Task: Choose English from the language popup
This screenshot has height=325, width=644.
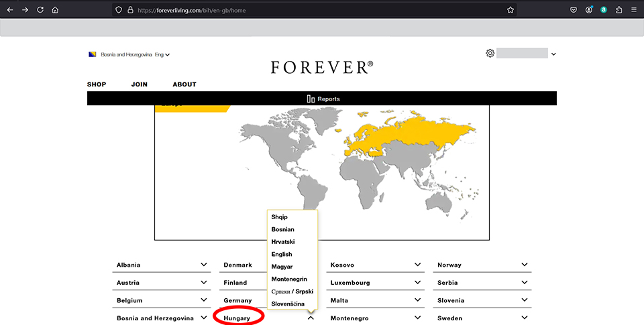Action: pos(282,255)
